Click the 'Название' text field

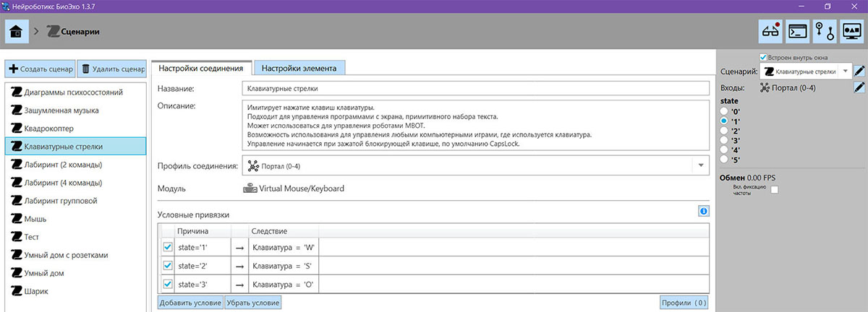coord(475,88)
